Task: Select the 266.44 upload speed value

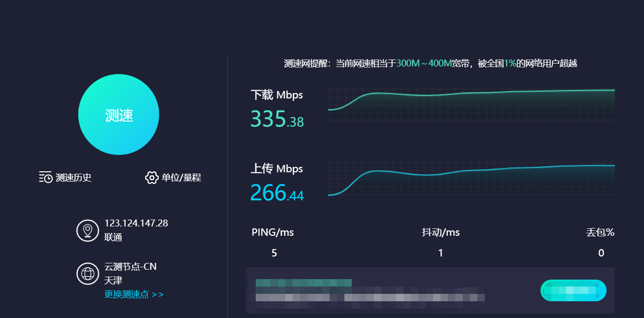Action: 277,193
